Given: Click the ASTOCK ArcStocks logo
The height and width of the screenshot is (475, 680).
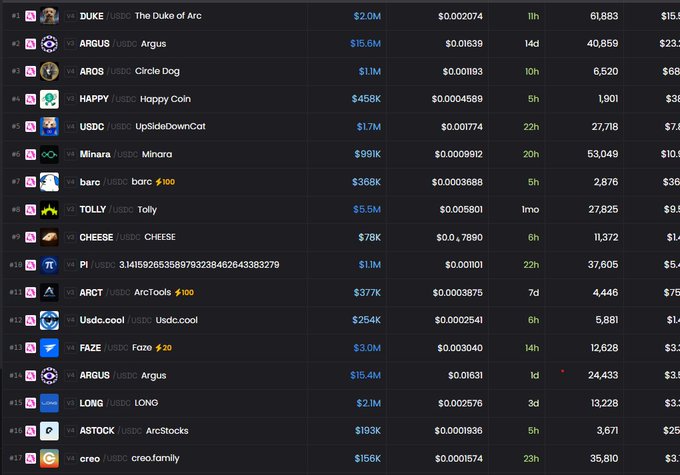Looking at the screenshot, I should click(x=49, y=431).
